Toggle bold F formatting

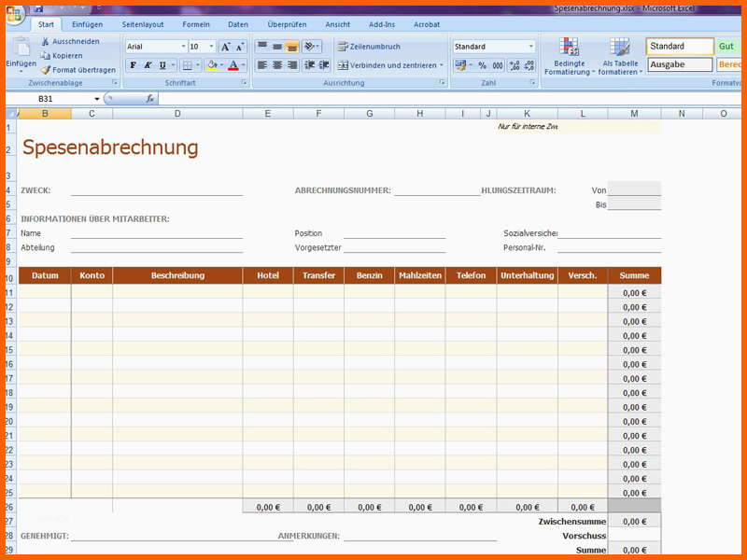(133, 65)
